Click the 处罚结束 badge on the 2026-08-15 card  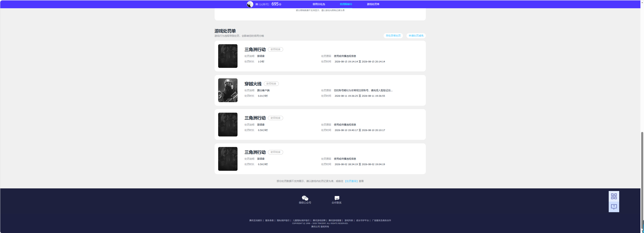(275, 49)
